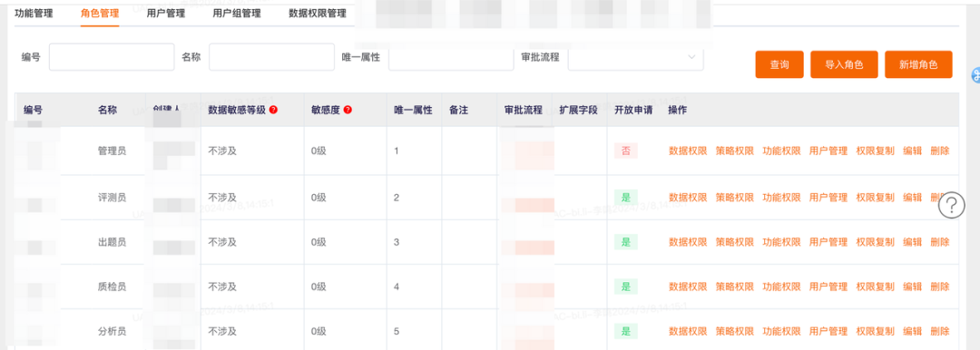Screen dimensions: 980x350
Task: Click 权限复制 in the 质检员 row
Action: [876, 287]
